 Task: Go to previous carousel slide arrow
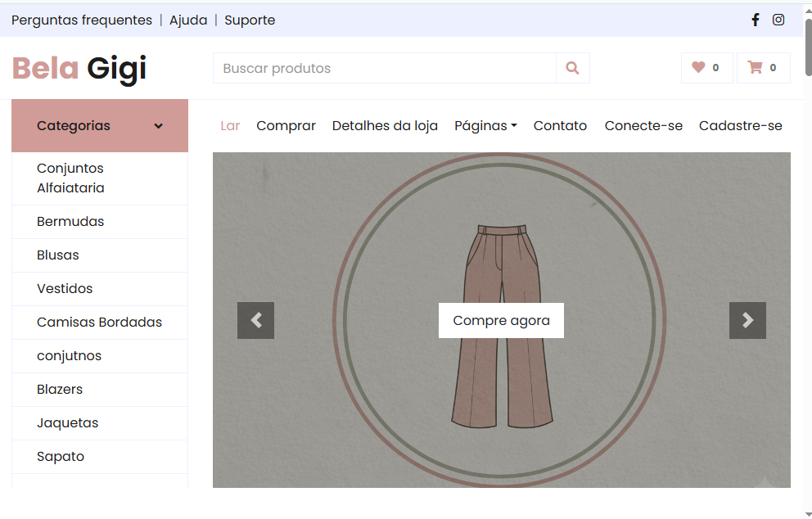coord(255,320)
